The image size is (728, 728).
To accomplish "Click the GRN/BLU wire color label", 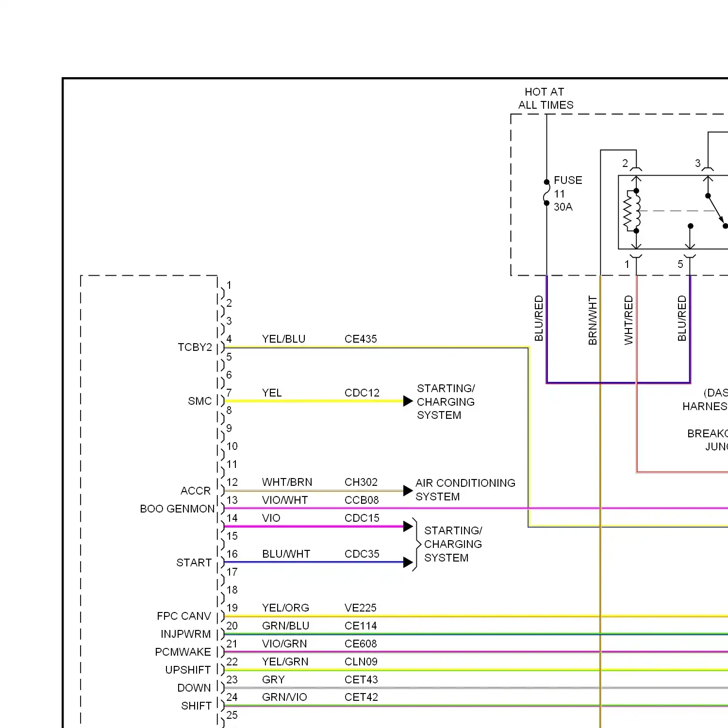I will [286, 626].
